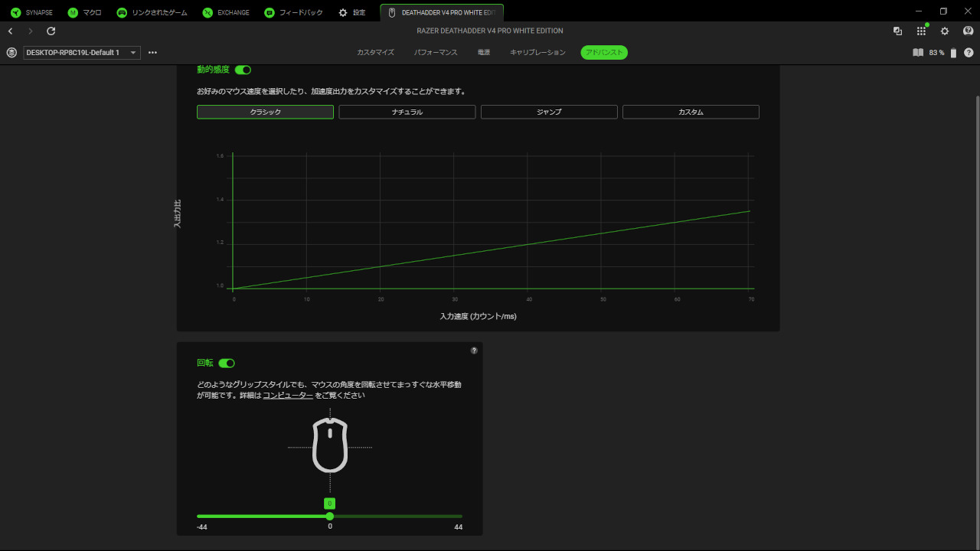Click the overlapping windows icon in the header
Image resolution: width=980 pixels, height=551 pixels.
(x=897, y=31)
